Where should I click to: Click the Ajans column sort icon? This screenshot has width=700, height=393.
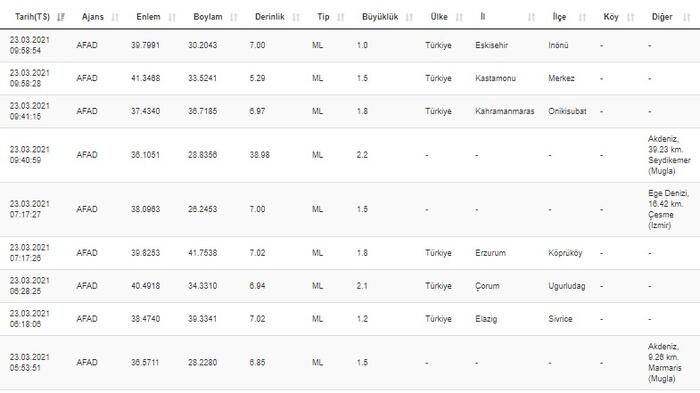click(115, 17)
